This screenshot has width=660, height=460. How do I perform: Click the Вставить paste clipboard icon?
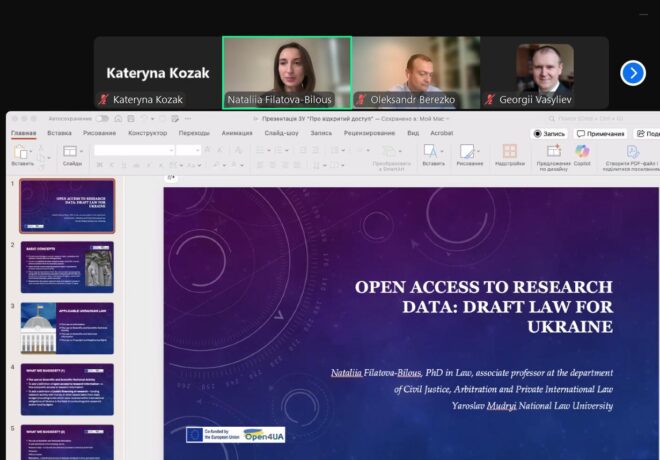coord(22,152)
